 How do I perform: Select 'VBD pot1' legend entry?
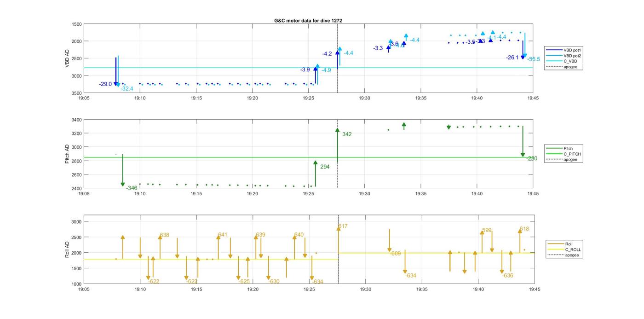pos(565,50)
